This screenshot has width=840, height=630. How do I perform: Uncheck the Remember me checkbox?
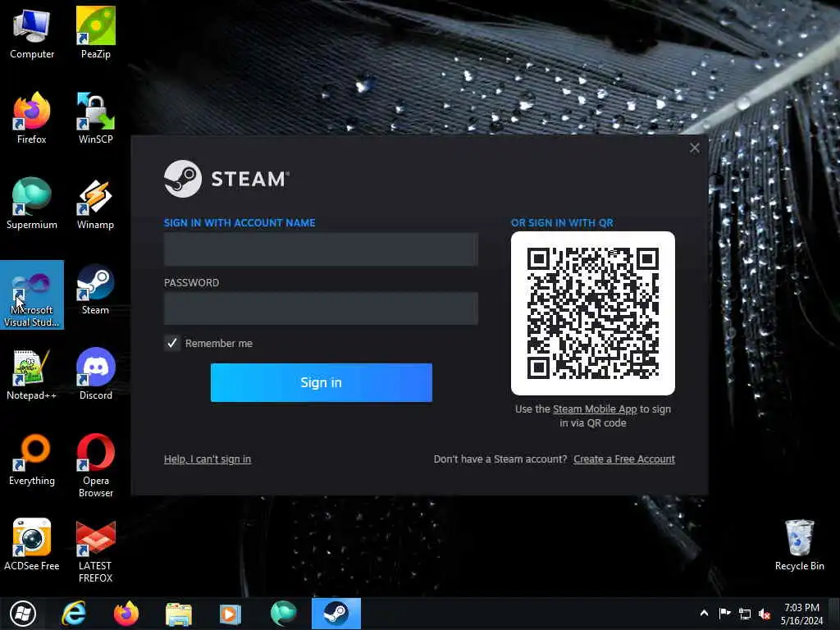tap(172, 343)
